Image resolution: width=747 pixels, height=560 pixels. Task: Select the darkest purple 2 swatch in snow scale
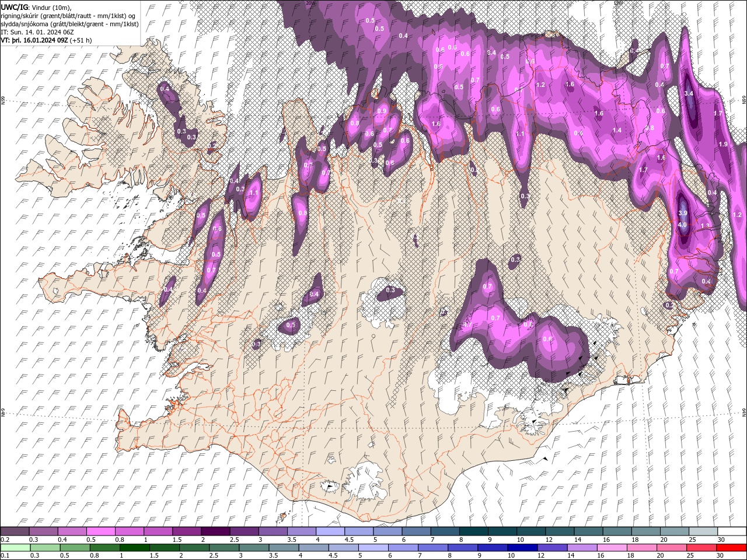pyautogui.click(x=216, y=531)
